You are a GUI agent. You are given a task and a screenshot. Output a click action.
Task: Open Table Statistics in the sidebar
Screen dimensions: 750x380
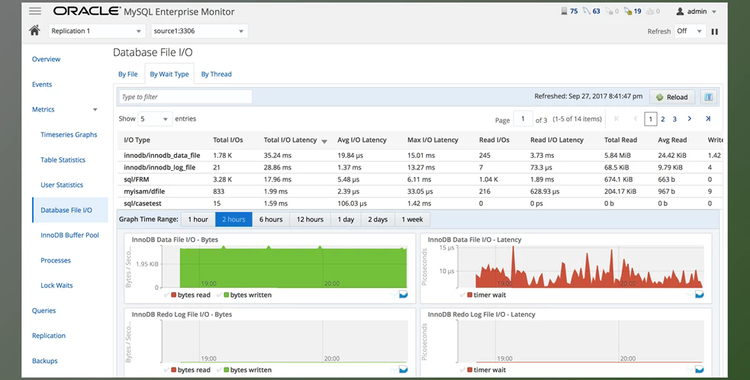point(63,160)
